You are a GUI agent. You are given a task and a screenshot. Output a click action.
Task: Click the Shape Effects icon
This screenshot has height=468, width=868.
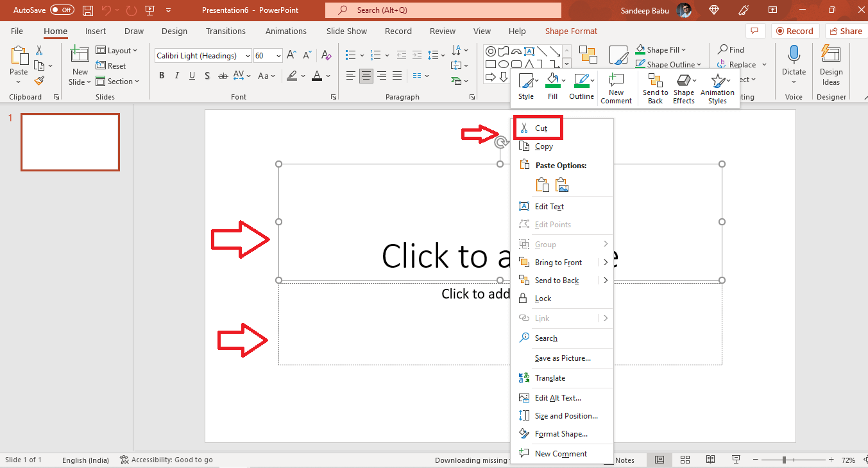pos(684,89)
